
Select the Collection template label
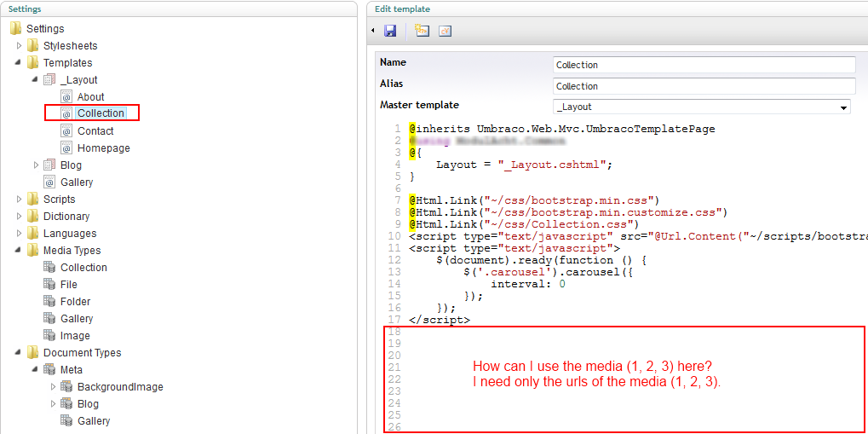[101, 113]
